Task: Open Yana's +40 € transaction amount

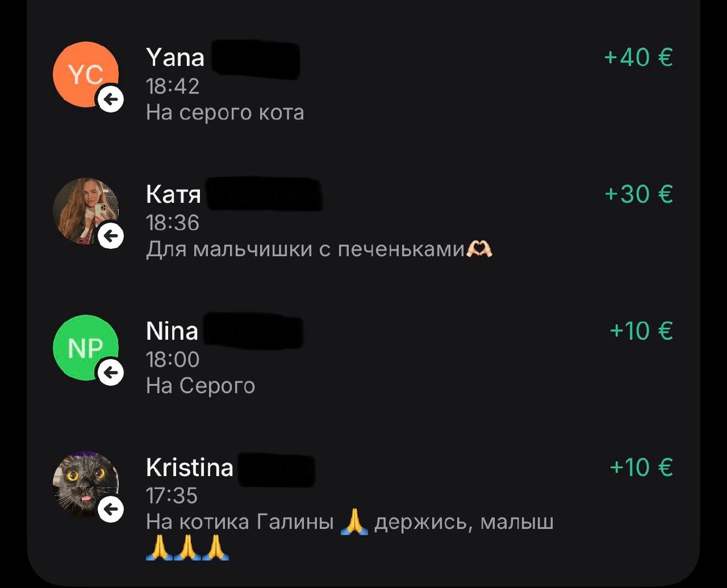Action: coord(638,57)
